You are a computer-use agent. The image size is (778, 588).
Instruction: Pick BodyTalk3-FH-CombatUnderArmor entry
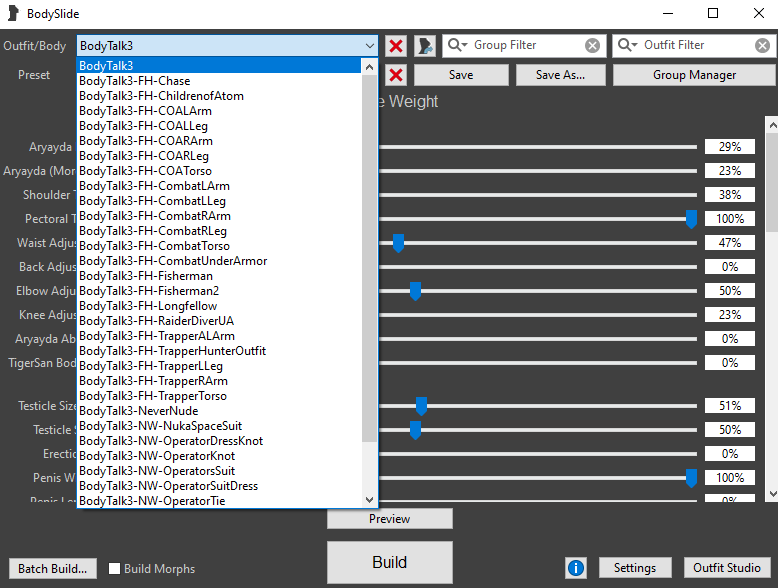(x=219, y=261)
